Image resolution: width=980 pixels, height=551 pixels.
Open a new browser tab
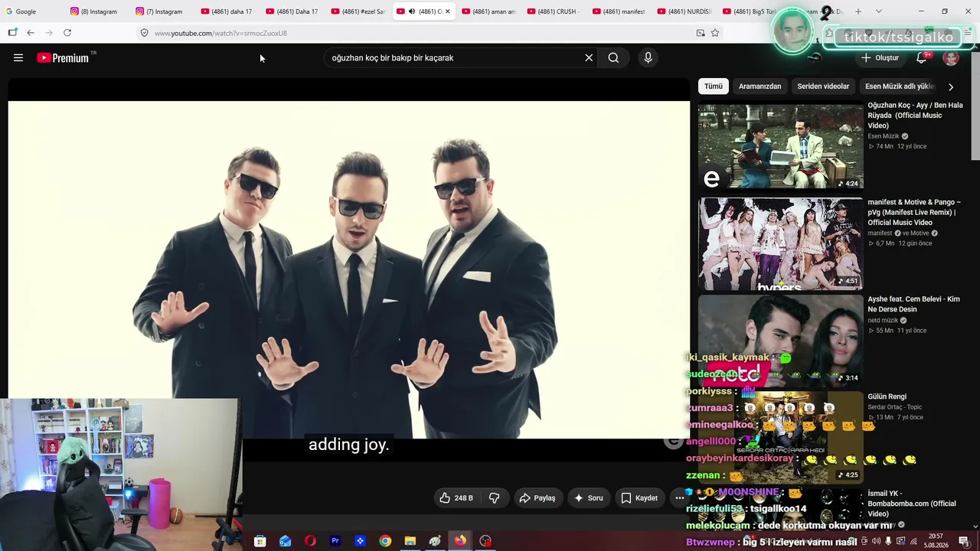858,11
